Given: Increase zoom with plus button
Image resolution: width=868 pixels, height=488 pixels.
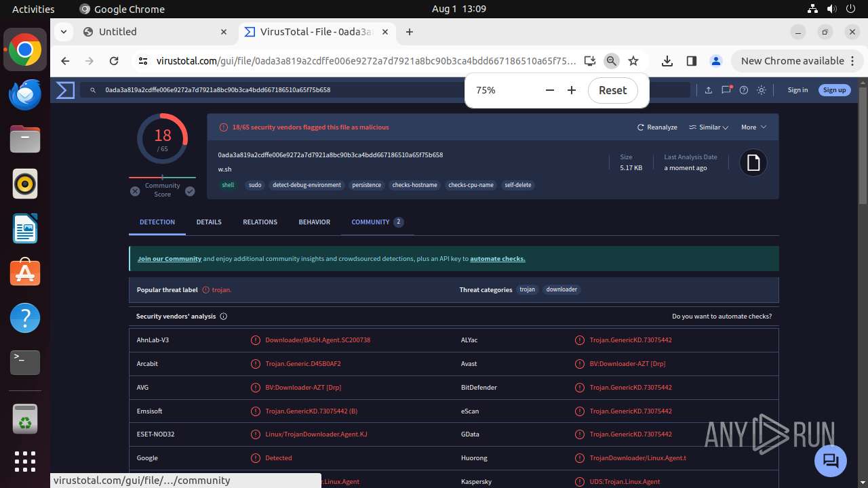Looking at the screenshot, I should [x=572, y=90].
